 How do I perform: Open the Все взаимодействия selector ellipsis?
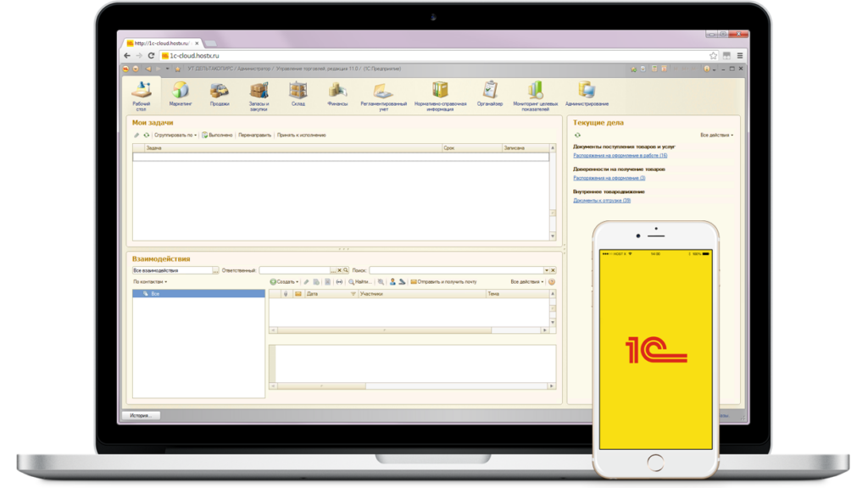coord(215,270)
